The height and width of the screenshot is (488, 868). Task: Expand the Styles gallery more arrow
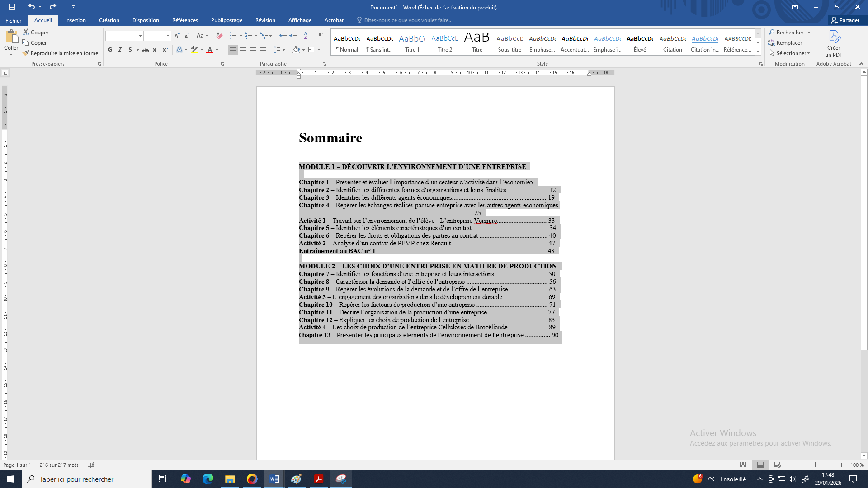coord(758,52)
